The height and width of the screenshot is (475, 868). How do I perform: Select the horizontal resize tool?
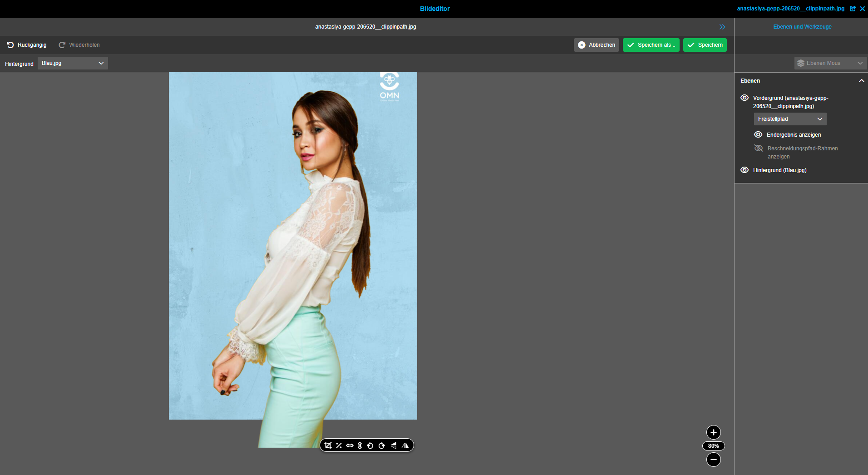click(x=350, y=445)
